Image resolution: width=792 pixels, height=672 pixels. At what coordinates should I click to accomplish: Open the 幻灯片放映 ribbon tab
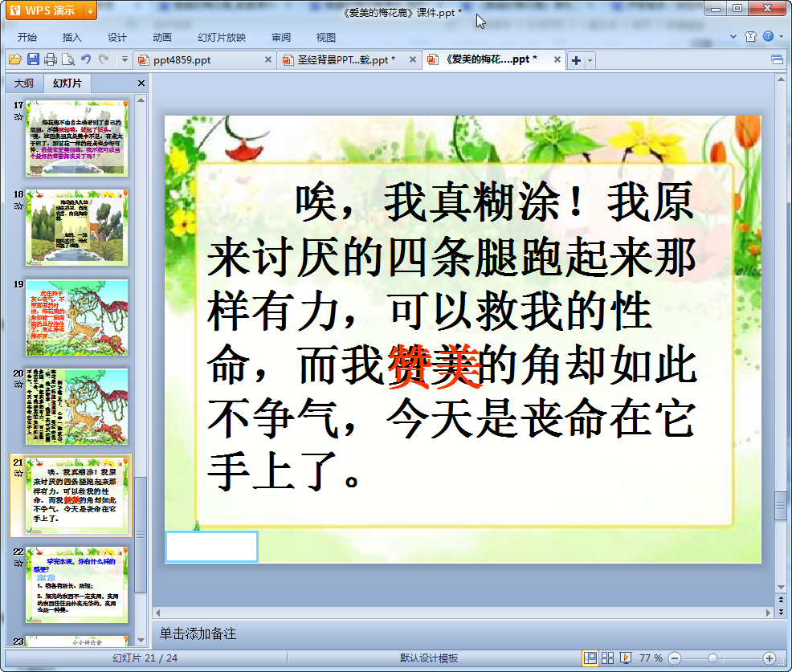[222, 38]
